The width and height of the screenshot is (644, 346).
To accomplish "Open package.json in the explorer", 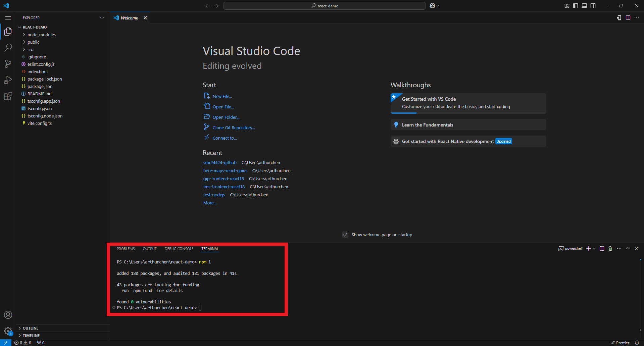I will (x=63, y=86).
